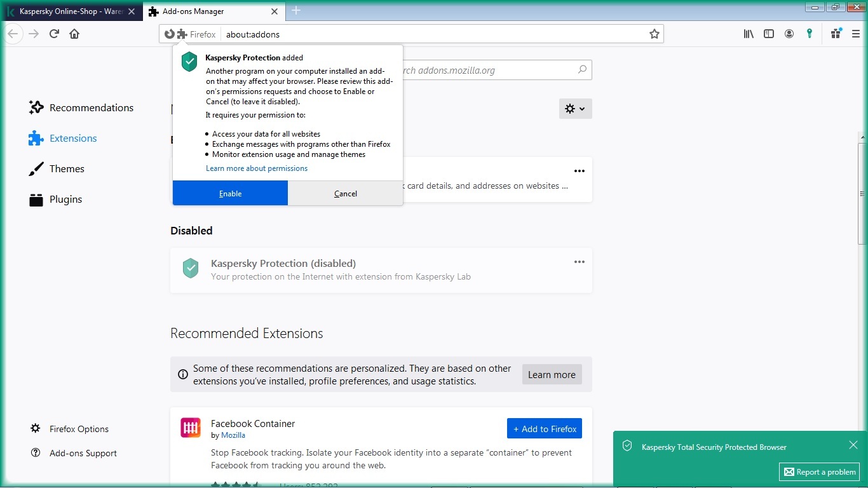
Task: Open more options for Kaspersky Protection (disabled)
Action: coord(579,262)
